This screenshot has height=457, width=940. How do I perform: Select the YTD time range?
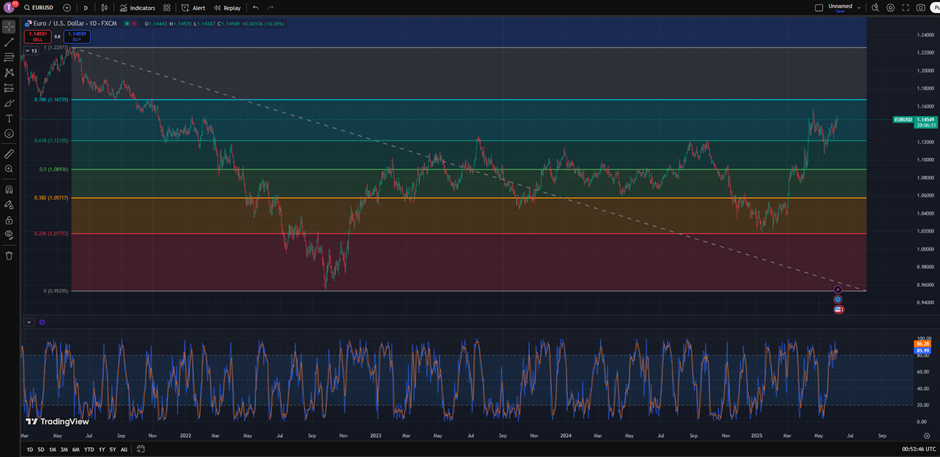[89, 449]
